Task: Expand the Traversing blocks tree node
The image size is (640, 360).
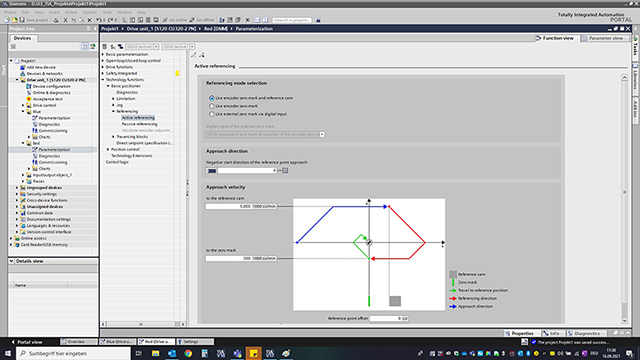Action: (113, 137)
